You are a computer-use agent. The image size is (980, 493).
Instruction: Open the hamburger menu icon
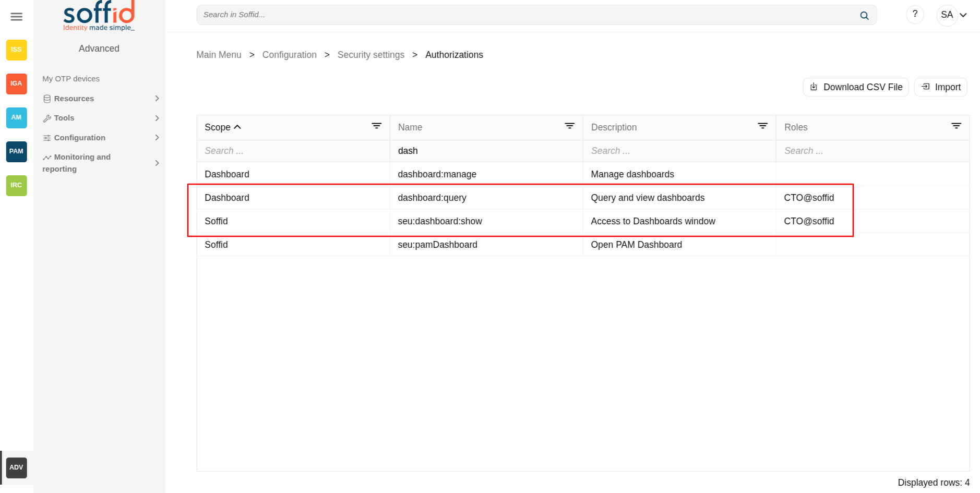(x=17, y=17)
